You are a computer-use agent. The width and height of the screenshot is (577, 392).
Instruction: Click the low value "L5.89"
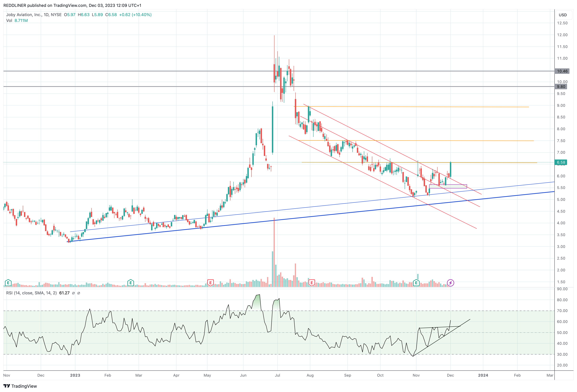pos(97,15)
